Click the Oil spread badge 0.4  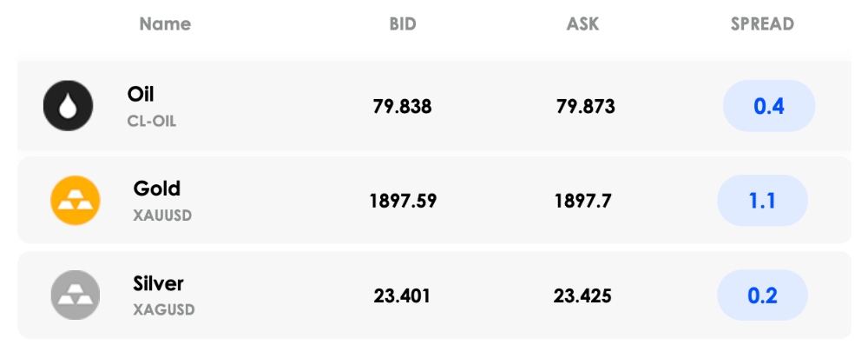coord(769,106)
